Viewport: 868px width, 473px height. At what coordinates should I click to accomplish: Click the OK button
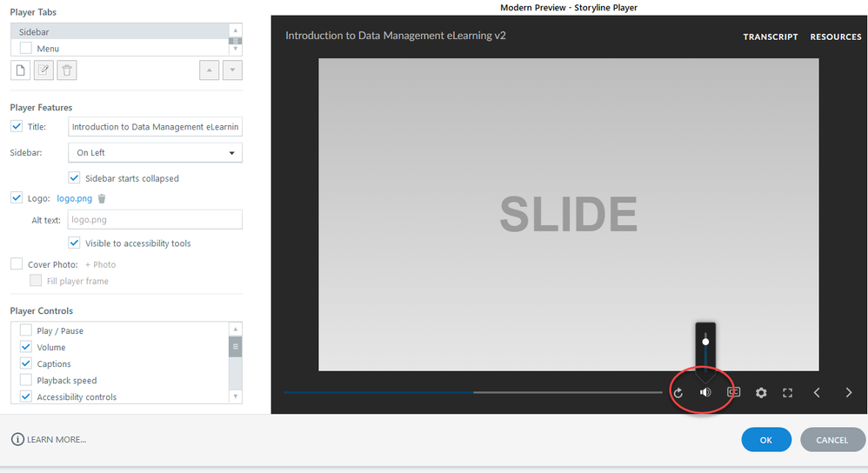point(766,440)
